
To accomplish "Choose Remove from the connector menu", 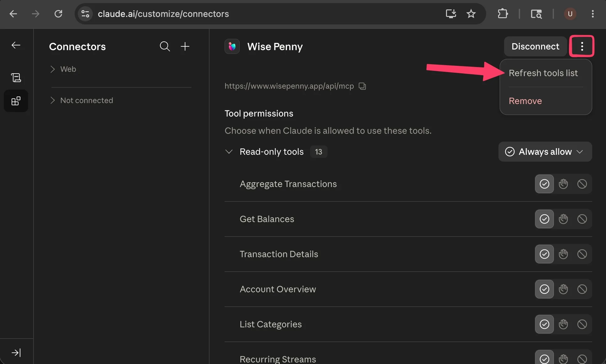I will (x=525, y=101).
